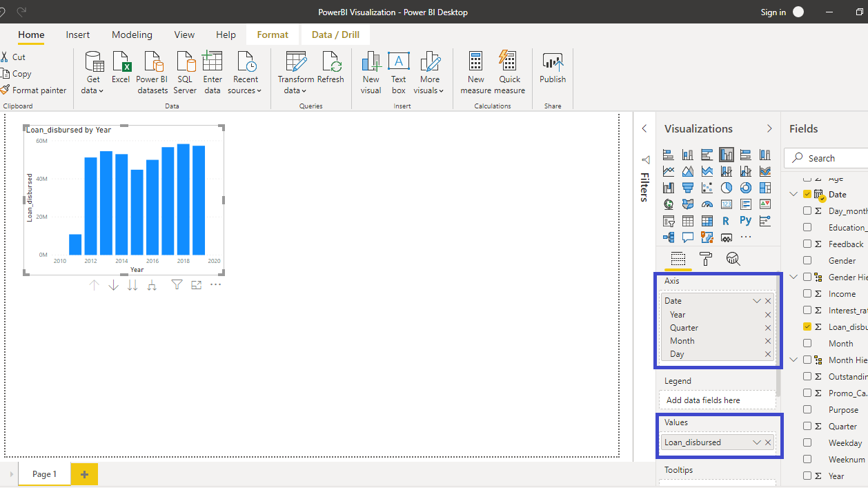The width and height of the screenshot is (868, 488).
Task: Click the Publish icon
Action: (552, 71)
